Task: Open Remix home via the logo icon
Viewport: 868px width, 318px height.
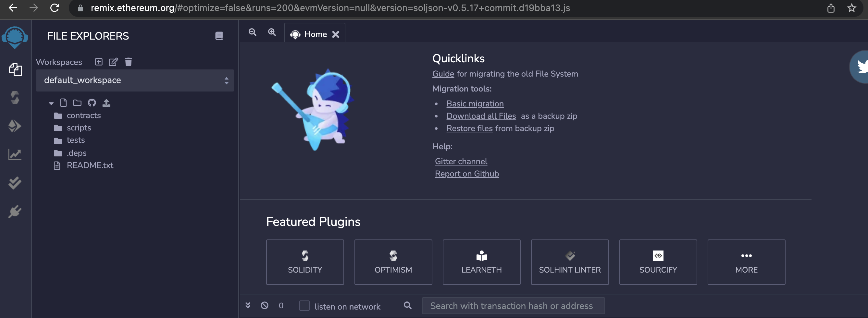Action: click(x=15, y=37)
